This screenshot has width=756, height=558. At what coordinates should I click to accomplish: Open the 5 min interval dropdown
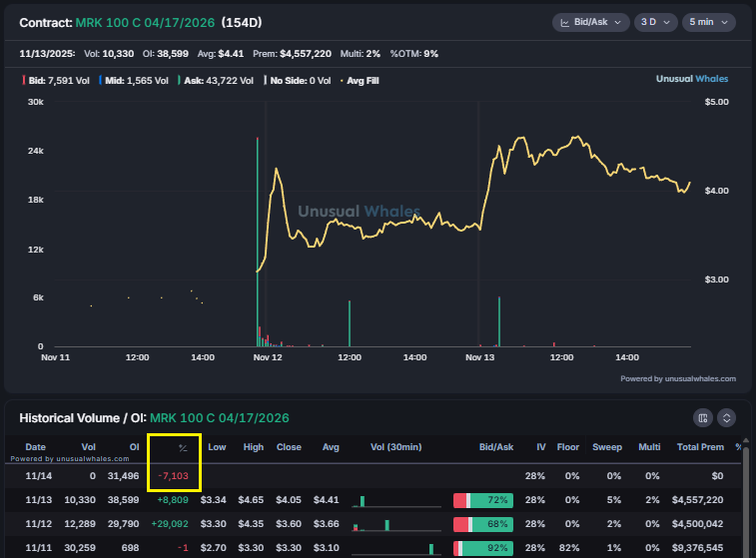[708, 22]
